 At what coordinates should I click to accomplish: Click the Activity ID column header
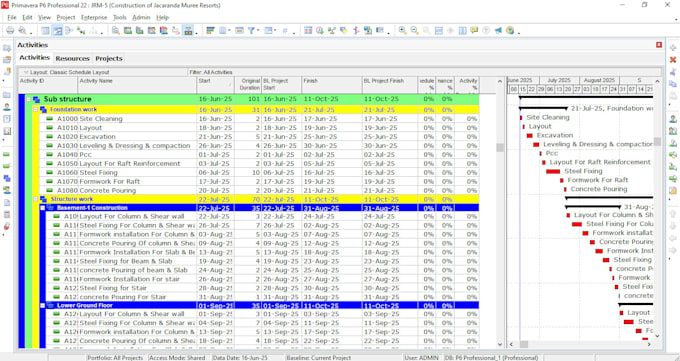point(48,85)
